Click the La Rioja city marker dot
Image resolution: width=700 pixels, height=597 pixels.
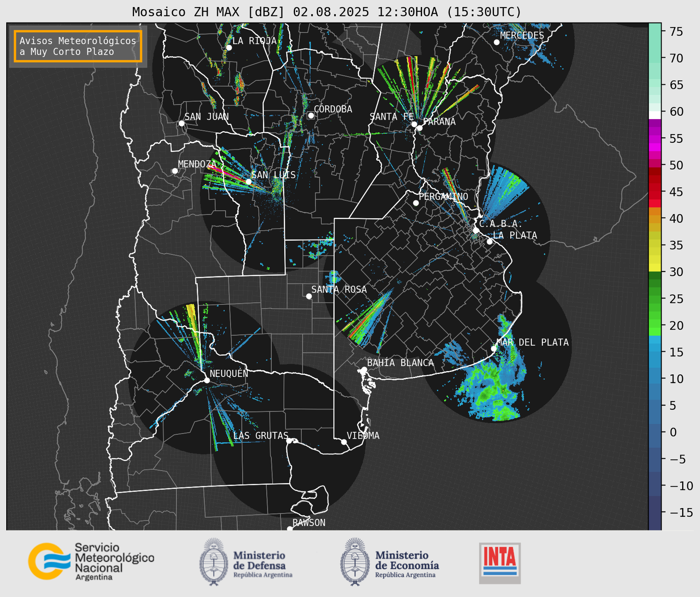pyautogui.click(x=229, y=48)
